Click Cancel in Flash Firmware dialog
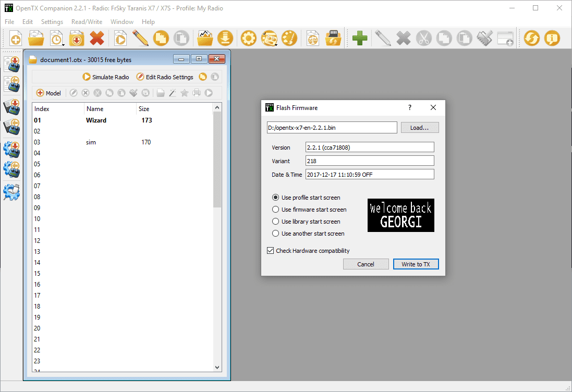Viewport: 572px width, 392px height. point(366,264)
